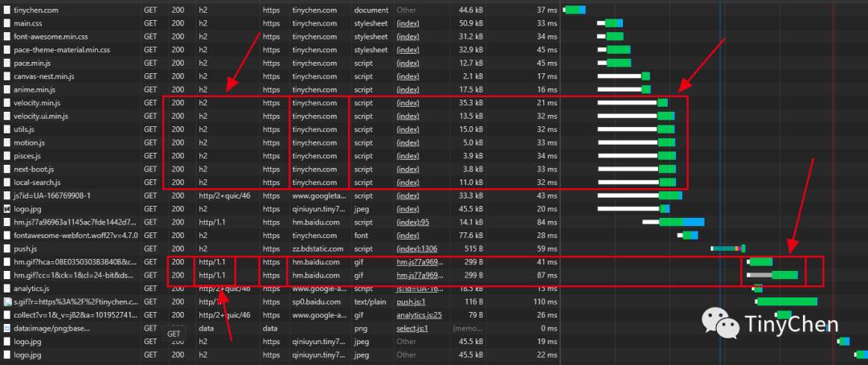Click the 515 B size cell

point(473,248)
